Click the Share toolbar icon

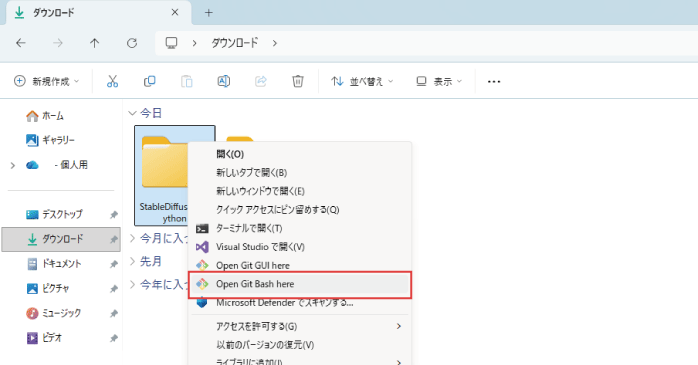click(x=261, y=81)
